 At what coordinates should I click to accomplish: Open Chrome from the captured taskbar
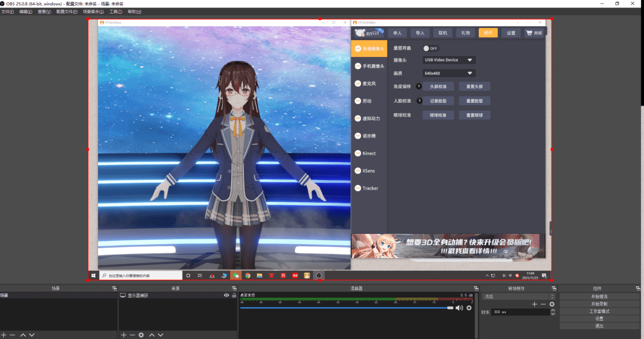click(x=247, y=276)
